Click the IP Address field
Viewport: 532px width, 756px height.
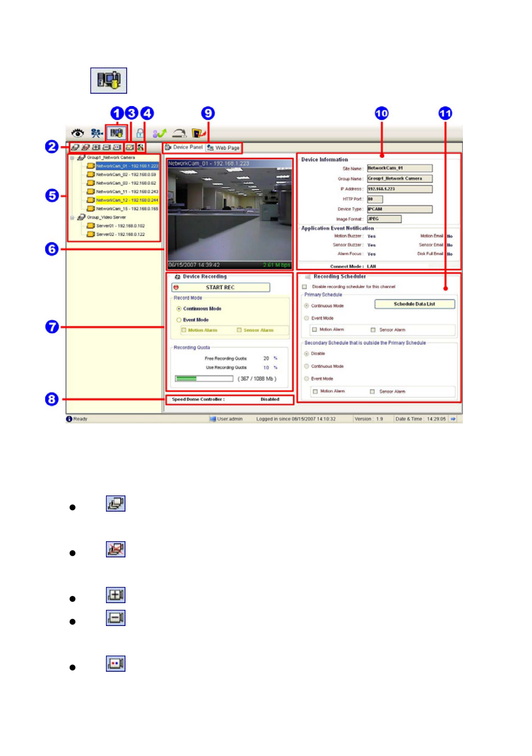pos(399,189)
